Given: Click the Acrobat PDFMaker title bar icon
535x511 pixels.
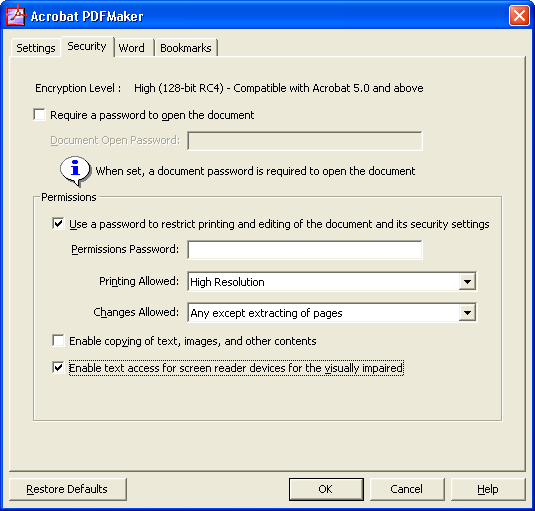Looking at the screenshot, I should pos(16,16).
